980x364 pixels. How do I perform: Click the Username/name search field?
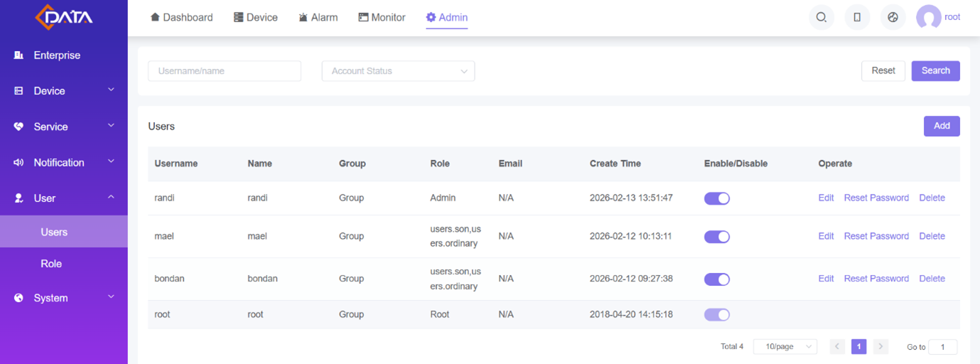pyautogui.click(x=224, y=71)
